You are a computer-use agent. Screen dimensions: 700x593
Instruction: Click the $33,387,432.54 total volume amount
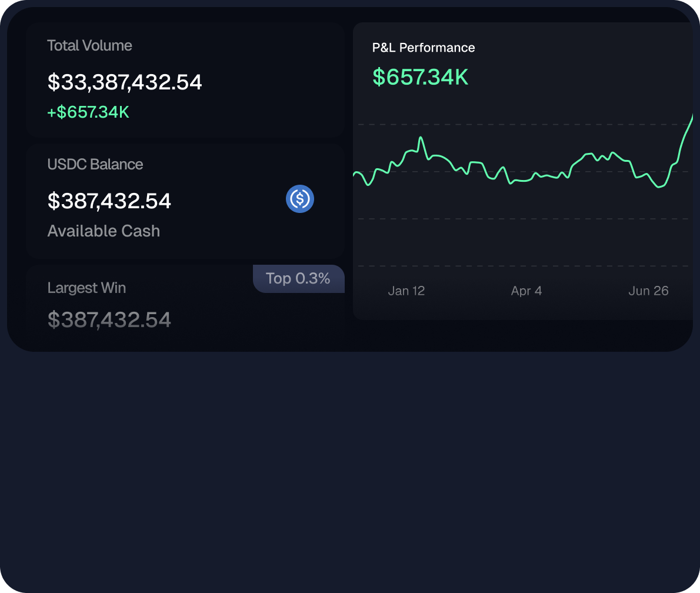pyautogui.click(x=125, y=82)
